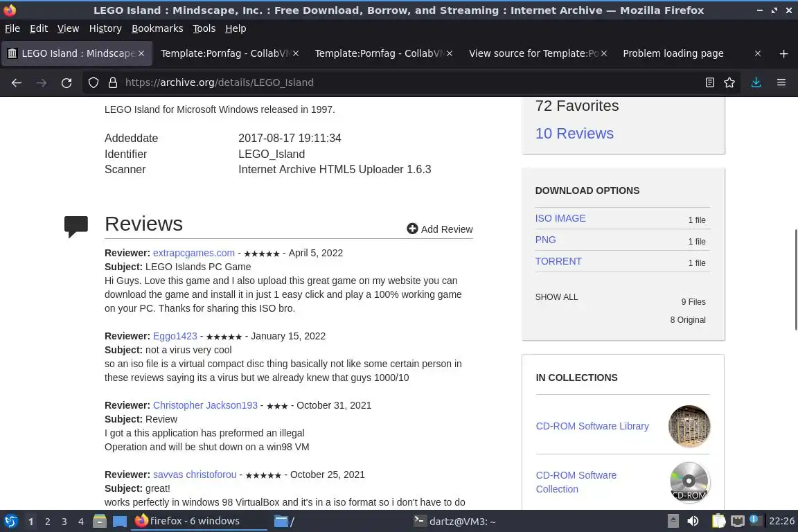Switch to workspace 2
Image resolution: width=798 pixels, height=532 pixels.
click(x=47, y=522)
